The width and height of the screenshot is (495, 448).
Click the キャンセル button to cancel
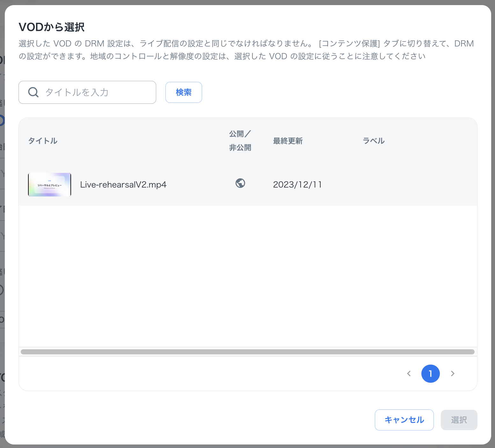pyautogui.click(x=404, y=420)
